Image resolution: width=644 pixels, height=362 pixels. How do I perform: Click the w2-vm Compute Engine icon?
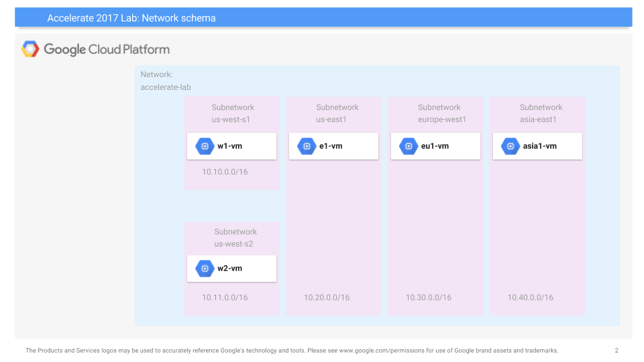pos(205,269)
